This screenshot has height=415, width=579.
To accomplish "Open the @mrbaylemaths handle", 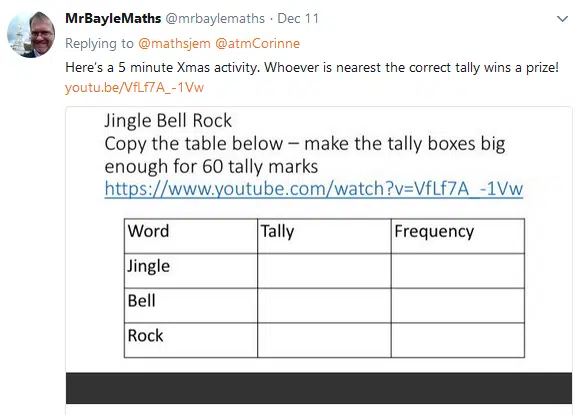I will pos(215,18).
